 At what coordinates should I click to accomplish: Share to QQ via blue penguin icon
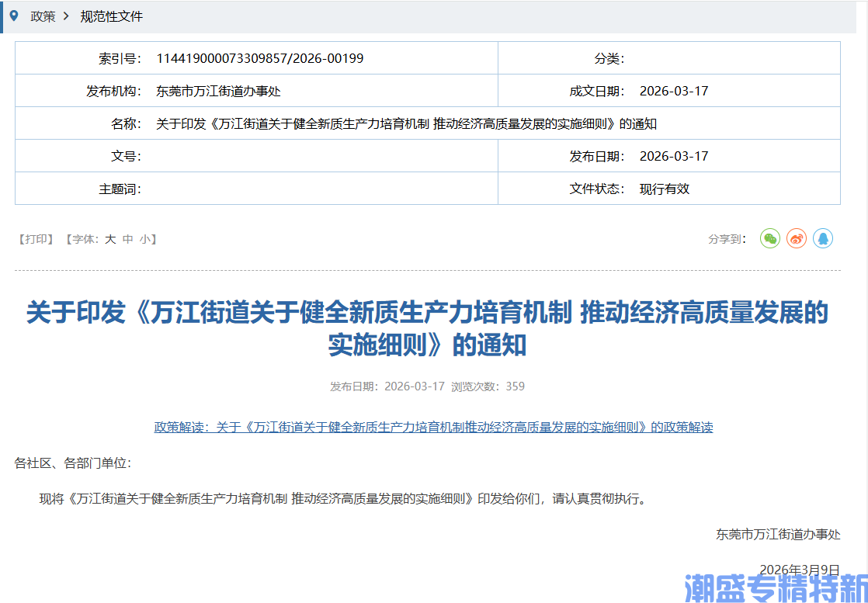click(823, 239)
